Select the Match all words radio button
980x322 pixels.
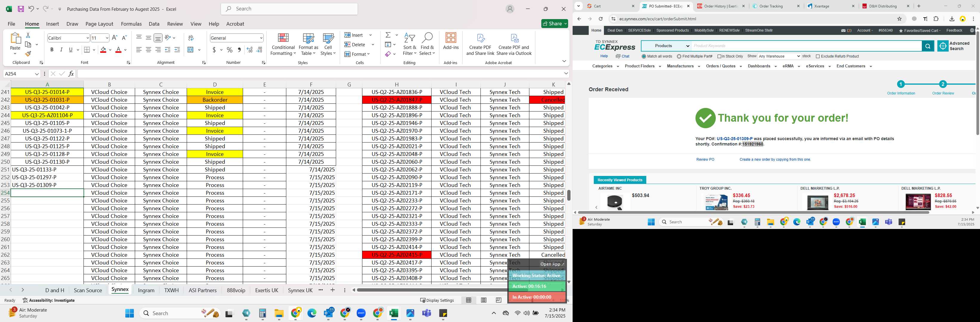pos(644,56)
